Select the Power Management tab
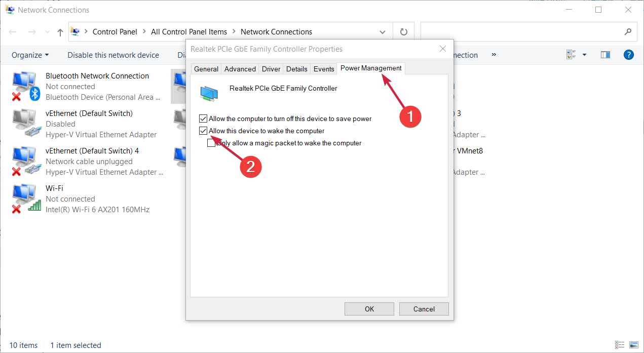This screenshot has width=644, height=353. coord(371,68)
